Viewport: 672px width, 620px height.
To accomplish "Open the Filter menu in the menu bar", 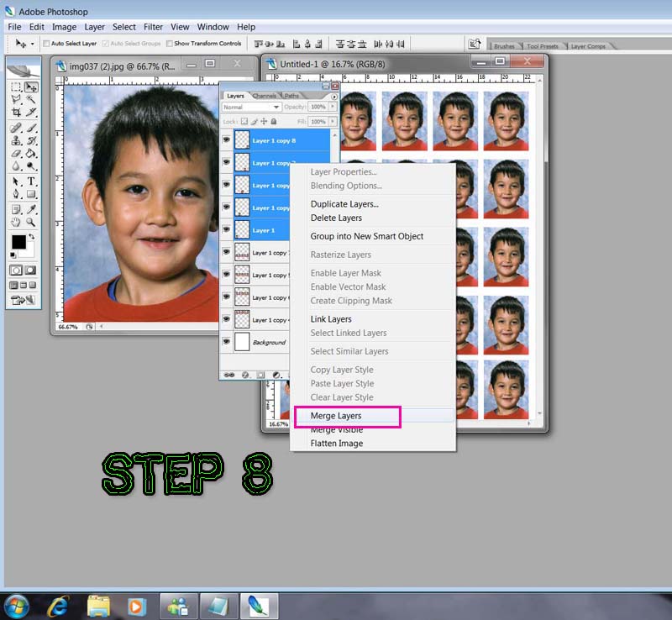I will [153, 27].
